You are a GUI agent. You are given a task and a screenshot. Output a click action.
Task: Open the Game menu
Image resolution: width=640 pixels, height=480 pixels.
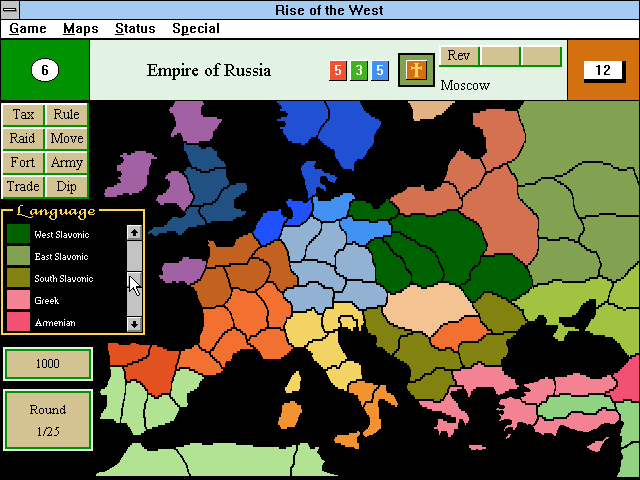28,29
